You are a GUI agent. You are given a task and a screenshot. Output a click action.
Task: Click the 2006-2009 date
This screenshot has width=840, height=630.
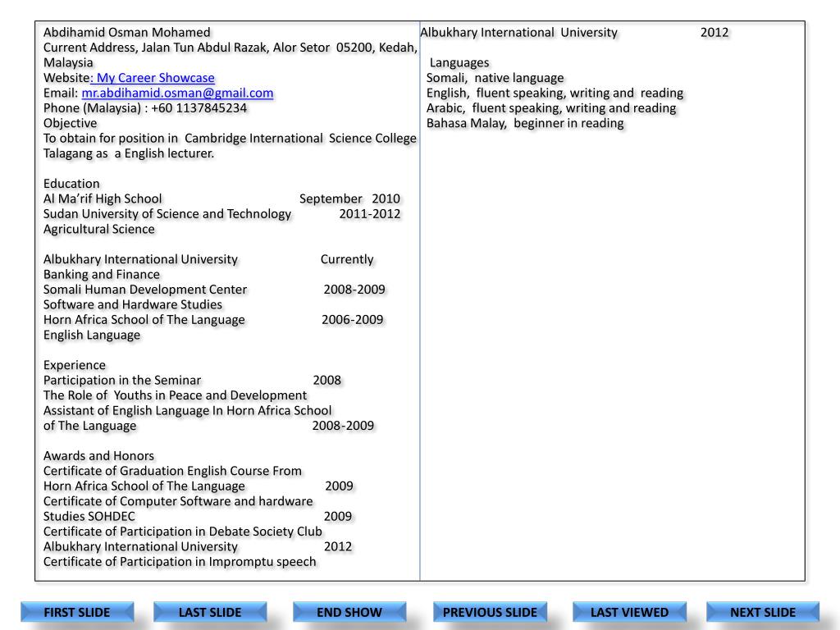[353, 319]
